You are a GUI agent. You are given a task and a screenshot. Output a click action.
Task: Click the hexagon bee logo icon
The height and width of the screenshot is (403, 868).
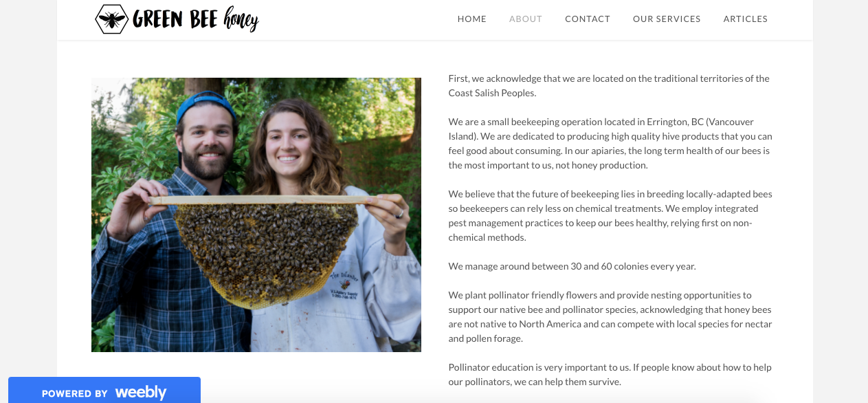click(x=111, y=19)
